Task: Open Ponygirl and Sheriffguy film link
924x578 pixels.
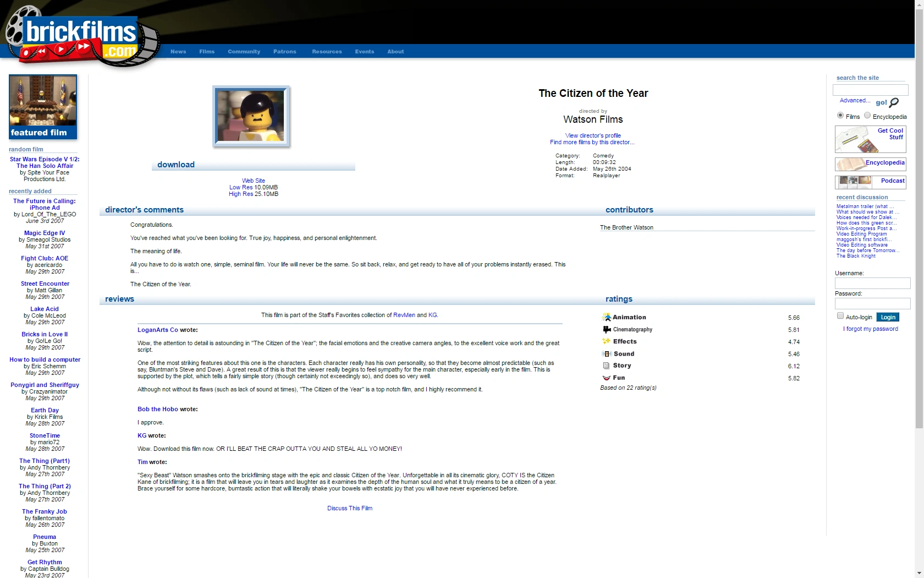Action: [x=45, y=385]
